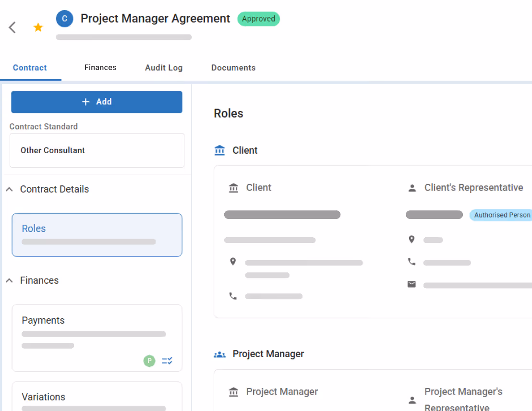The width and height of the screenshot is (532, 411).
Task: Click the blue contract avatar with letter C
Action: point(64,18)
